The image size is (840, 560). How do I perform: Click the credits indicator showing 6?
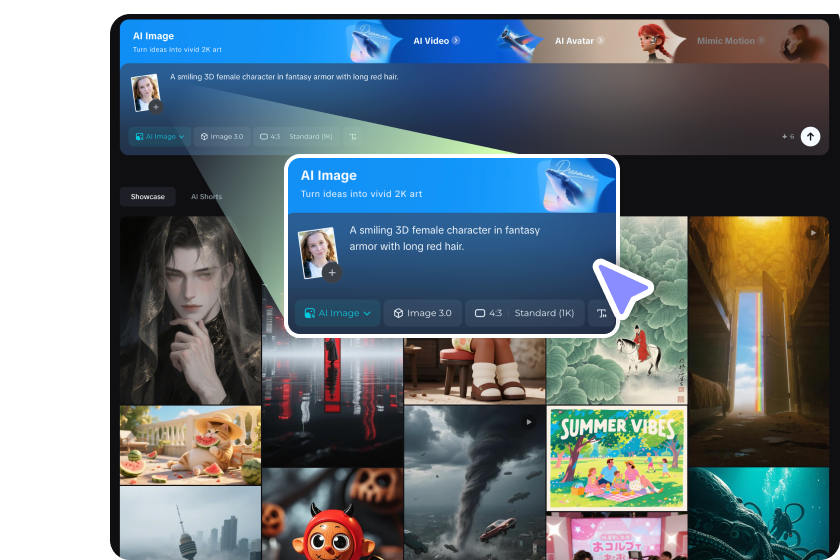click(x=788, y=137)
